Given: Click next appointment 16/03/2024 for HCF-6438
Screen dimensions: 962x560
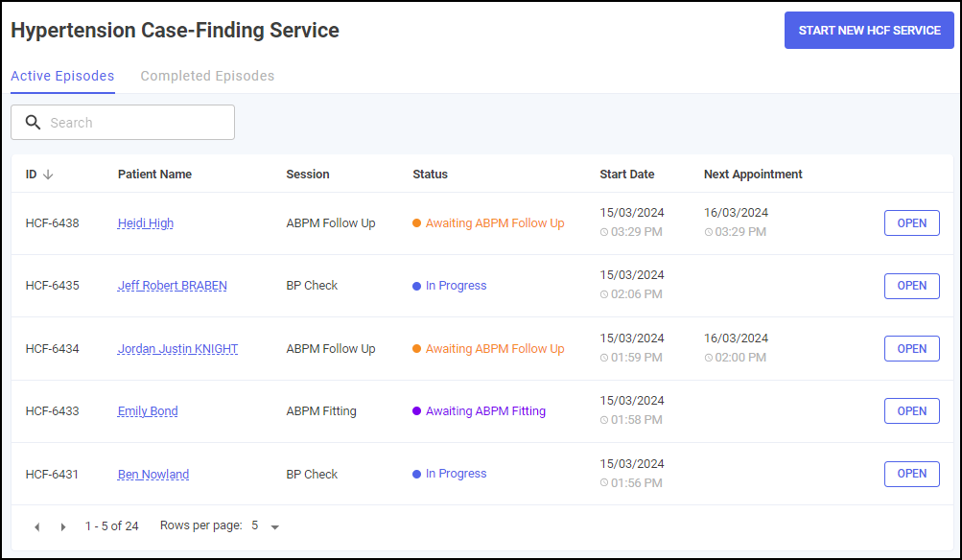Looking at the screenshot, I should coord(737,213).
